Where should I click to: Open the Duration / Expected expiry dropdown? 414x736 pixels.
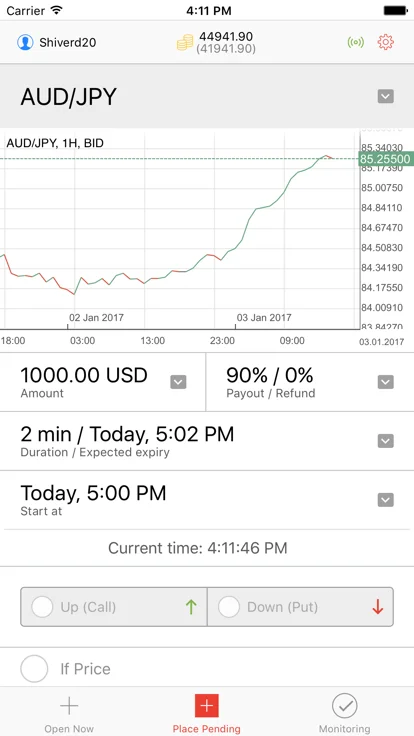click(x=386, y=441)
